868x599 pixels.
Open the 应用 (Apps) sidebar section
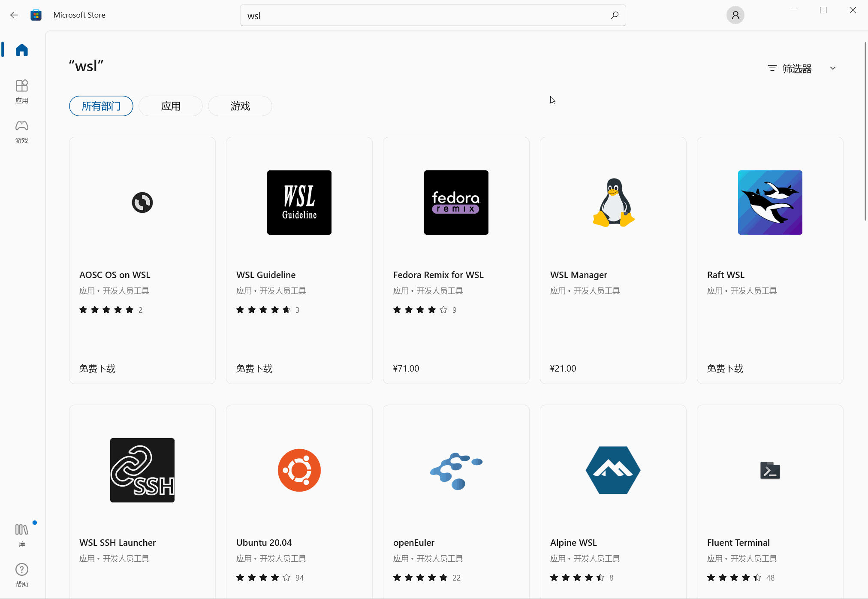[x=22, y=91]
